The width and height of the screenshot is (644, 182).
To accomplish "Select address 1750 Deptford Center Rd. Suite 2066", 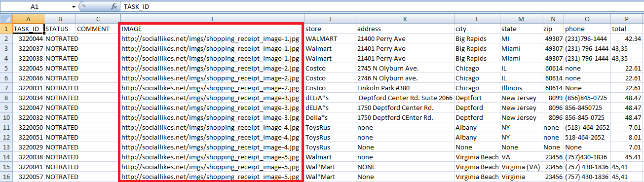I will coord(405,98).
